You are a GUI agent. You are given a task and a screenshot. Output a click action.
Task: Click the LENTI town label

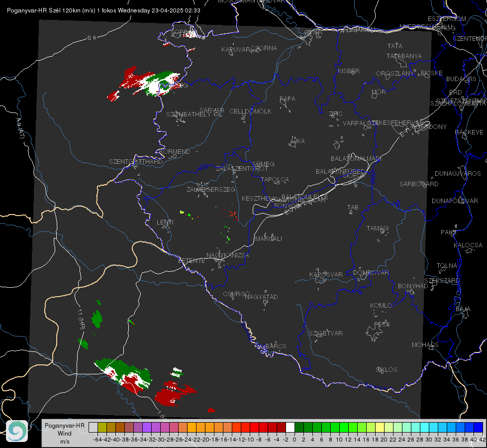pyautogui.click(x=165, y=223)
